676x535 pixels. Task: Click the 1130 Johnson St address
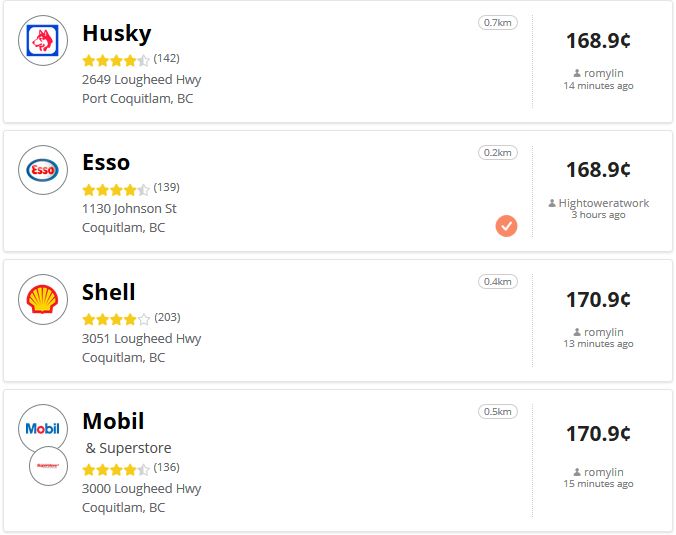point(129,209)
